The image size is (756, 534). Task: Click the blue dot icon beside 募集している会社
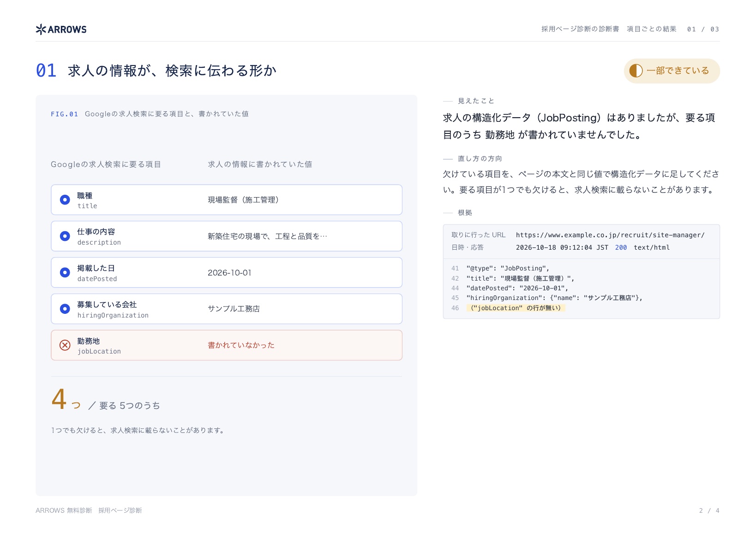65,309
